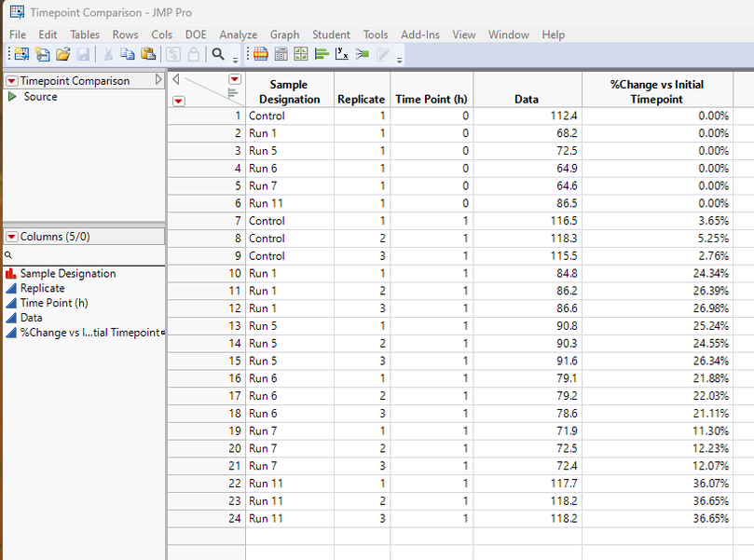Launch Distribution from the bar chart icon

[322, 55]
